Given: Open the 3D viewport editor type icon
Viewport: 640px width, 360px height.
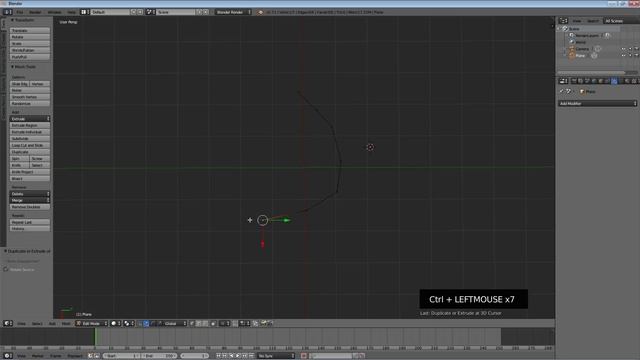Looking at the screenshot, I should (7, 323).
